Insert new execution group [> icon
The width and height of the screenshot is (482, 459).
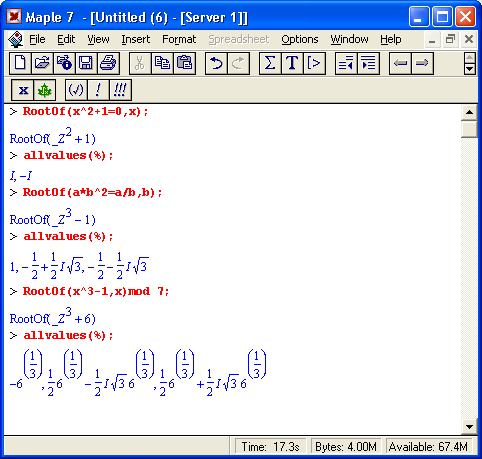click(x=314, y=63)
